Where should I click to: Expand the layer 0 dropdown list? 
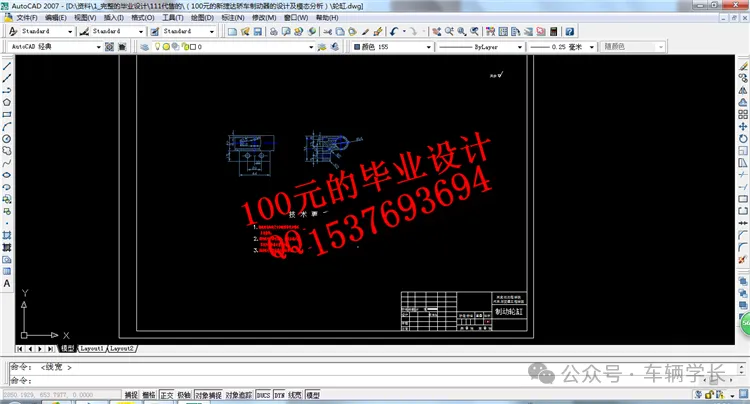click(311, 47)
